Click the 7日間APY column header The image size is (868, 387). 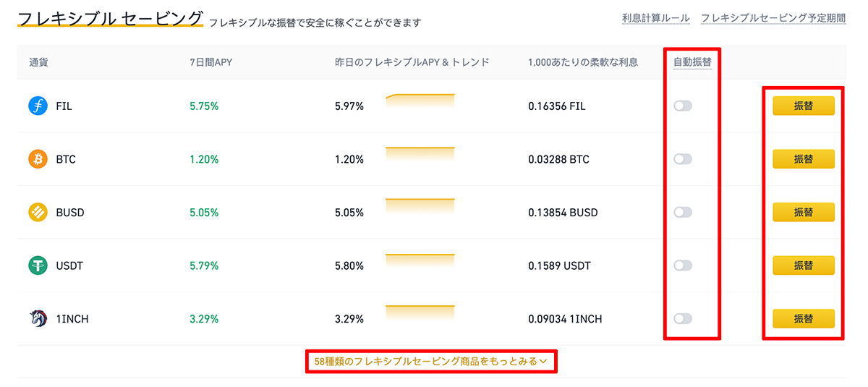pyautogui.click(x=210, y=62)
